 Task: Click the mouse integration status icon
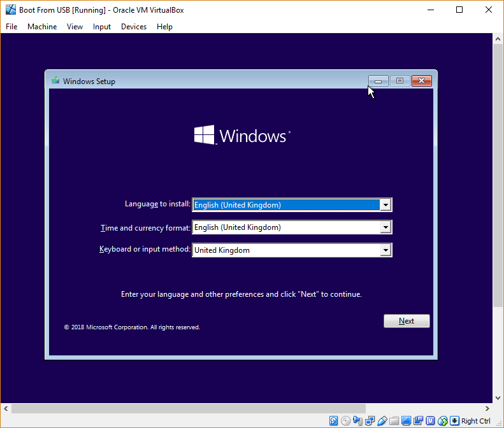(443, 420)
